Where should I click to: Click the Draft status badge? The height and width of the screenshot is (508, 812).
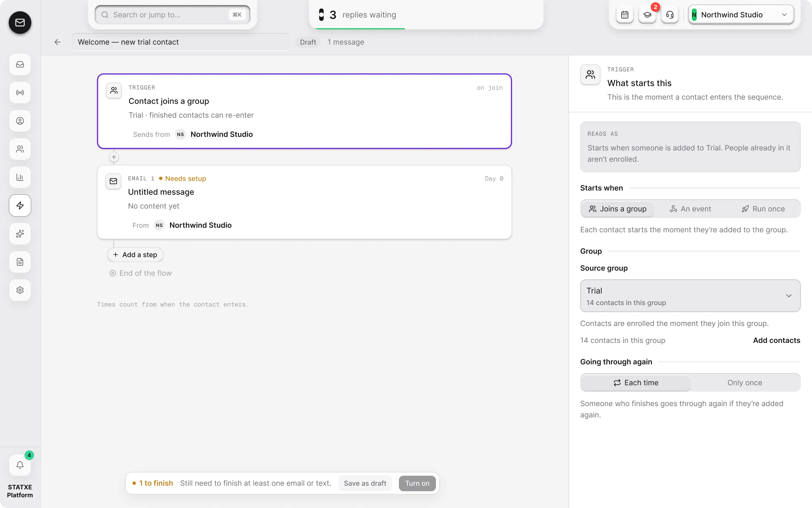pyautogui.click(x=308, y=42)
